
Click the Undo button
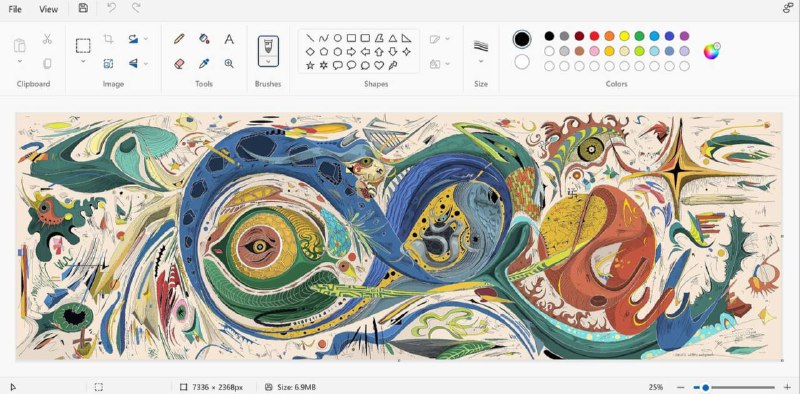111,8
